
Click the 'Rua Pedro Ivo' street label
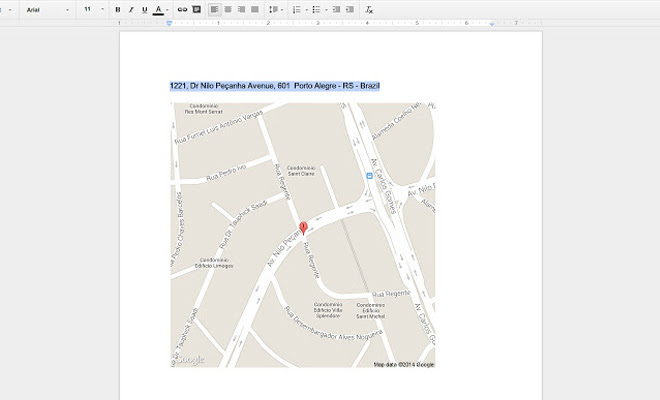[226, 173]
